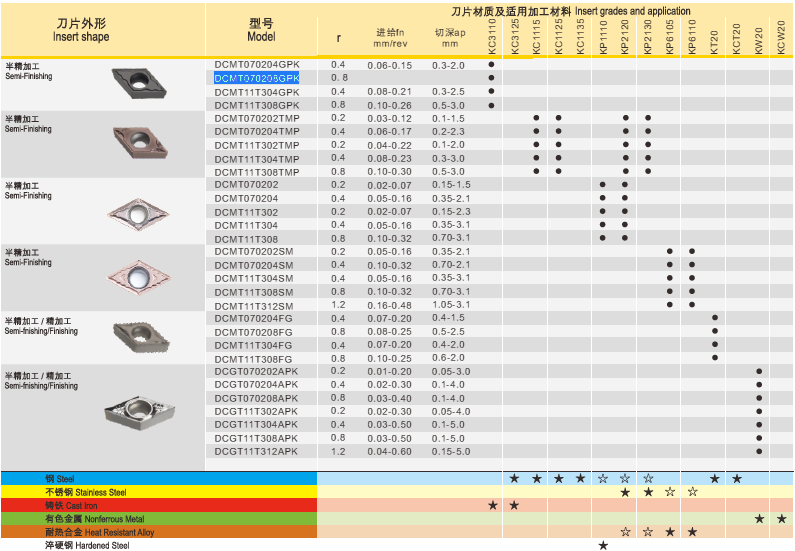Select depth value 1.05-3.1
Image resolution: width=795 pixels, height=551 pixels.
tap(451, 305)
